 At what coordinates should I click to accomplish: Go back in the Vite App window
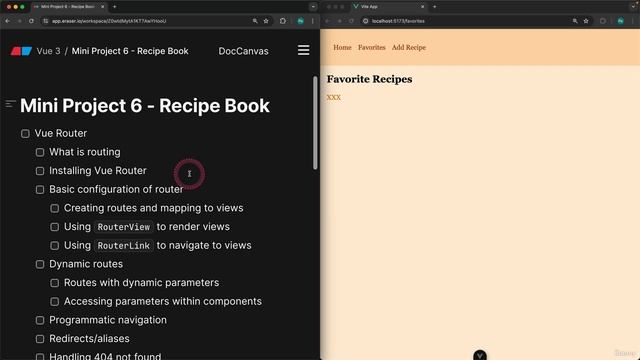pyautogui.click(x=328, y=21)
